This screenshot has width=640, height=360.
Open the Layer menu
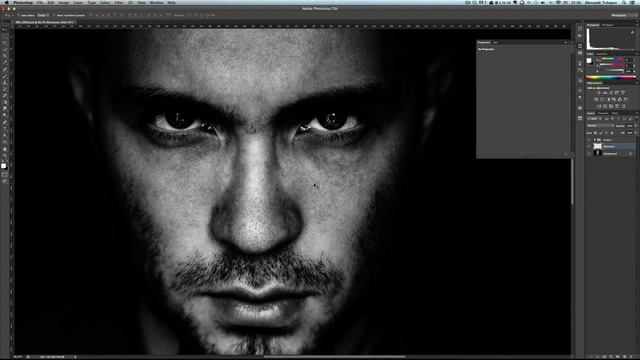pos(78,2)
